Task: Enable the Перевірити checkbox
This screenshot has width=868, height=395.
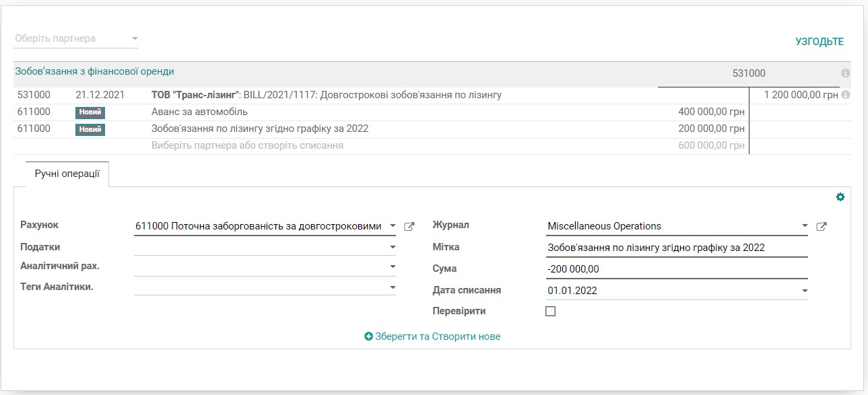Action: pos(550,310)
